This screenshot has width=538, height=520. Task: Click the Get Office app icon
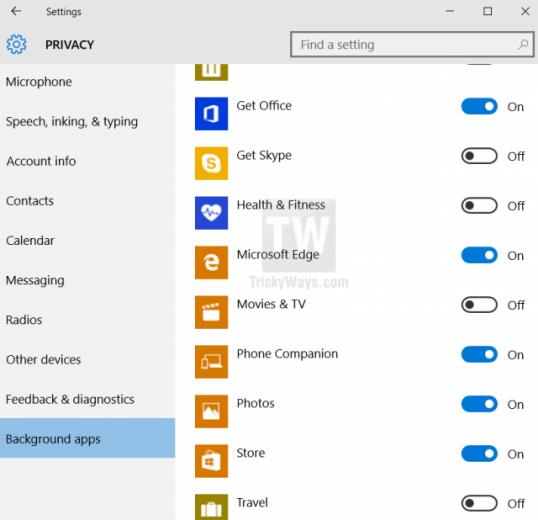[x=211, y=114]
